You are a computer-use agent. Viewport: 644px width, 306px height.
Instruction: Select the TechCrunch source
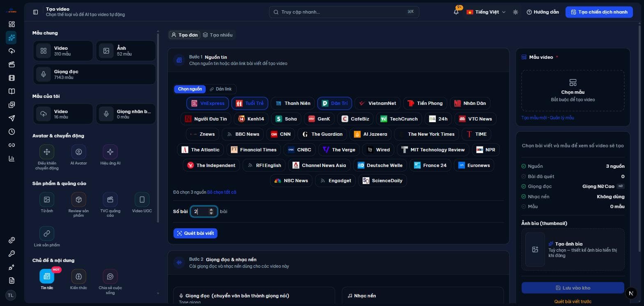click(x=399, y=119)
